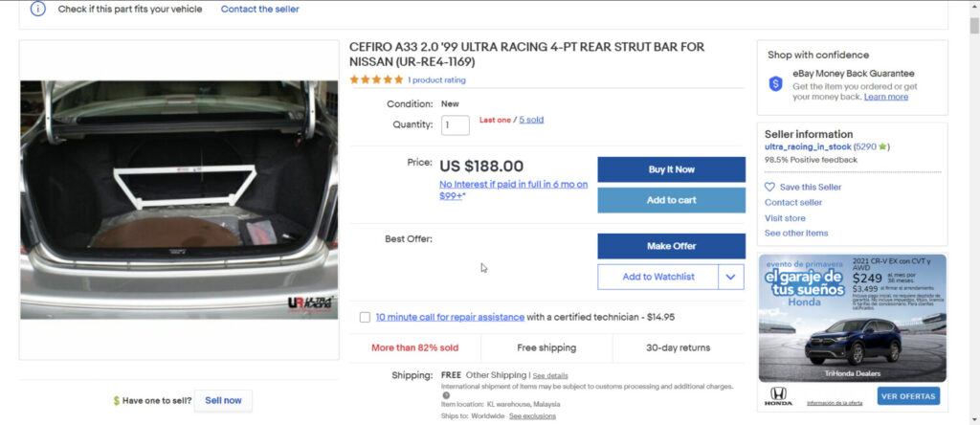Viewport: 980px width, 425px height.
Task: Open the Contact the seller link at top
Action: coord(259,9)
